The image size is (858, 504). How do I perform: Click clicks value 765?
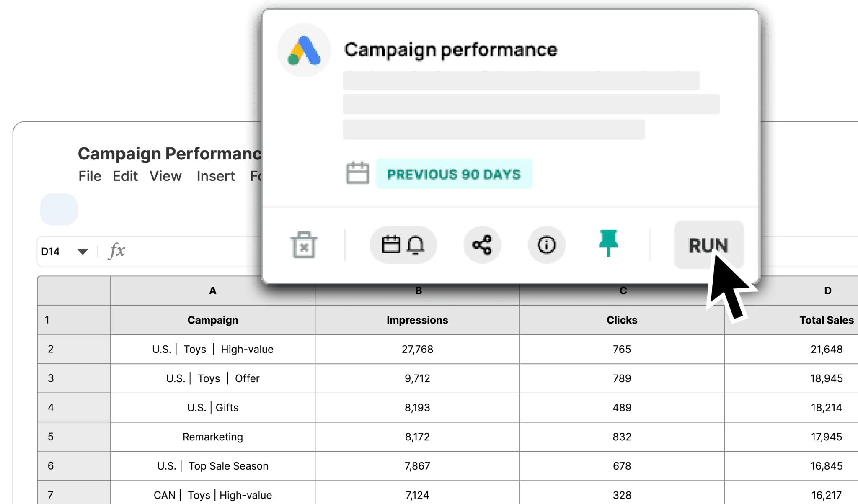pos(622,349)
